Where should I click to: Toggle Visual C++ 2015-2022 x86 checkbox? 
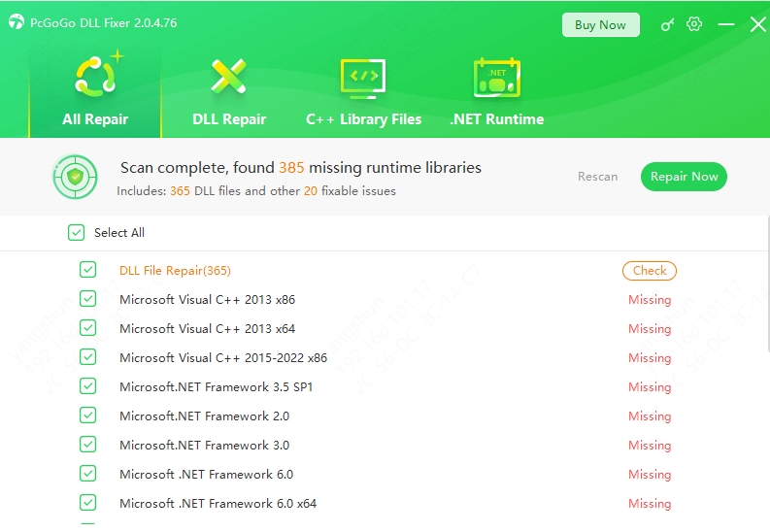[x=88, y=357]
